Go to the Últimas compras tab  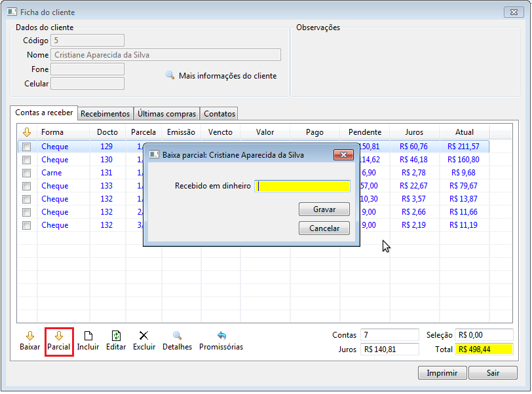coord(166,114)
